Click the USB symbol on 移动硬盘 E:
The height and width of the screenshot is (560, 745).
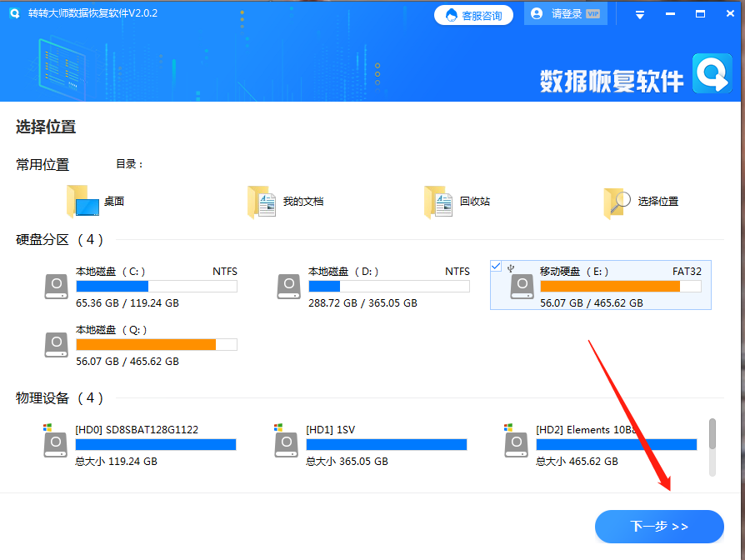(509, 266)
